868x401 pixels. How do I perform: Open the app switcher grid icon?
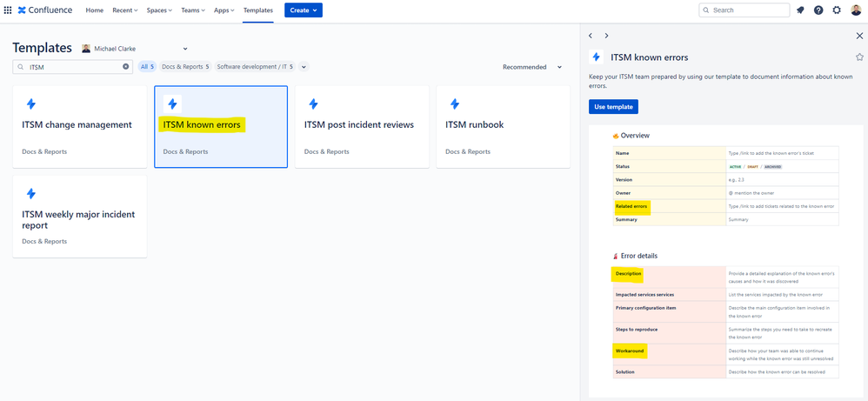8,10
